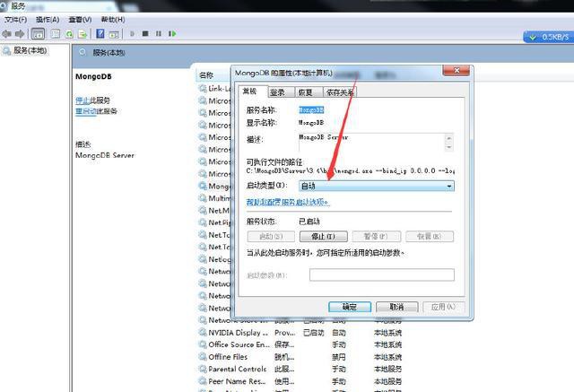The image size is (574, 392).
Task: Click the description box scroll-up arrow
Action: pos(449,138)
